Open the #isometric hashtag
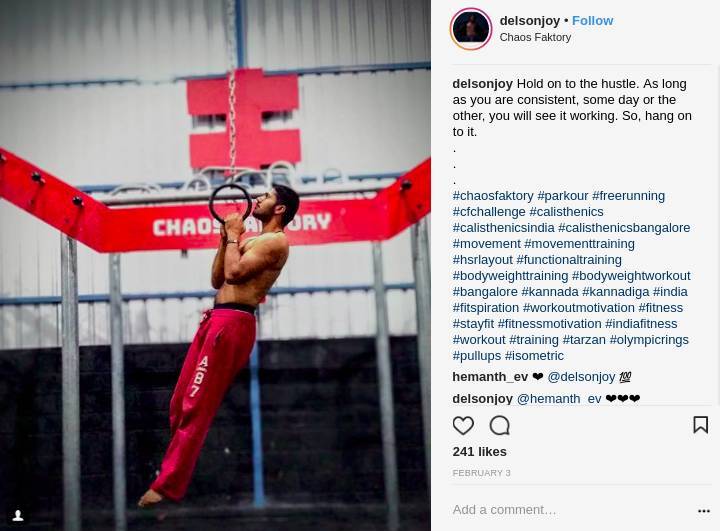This screenshot has height=531, width=720. point(534,356)
